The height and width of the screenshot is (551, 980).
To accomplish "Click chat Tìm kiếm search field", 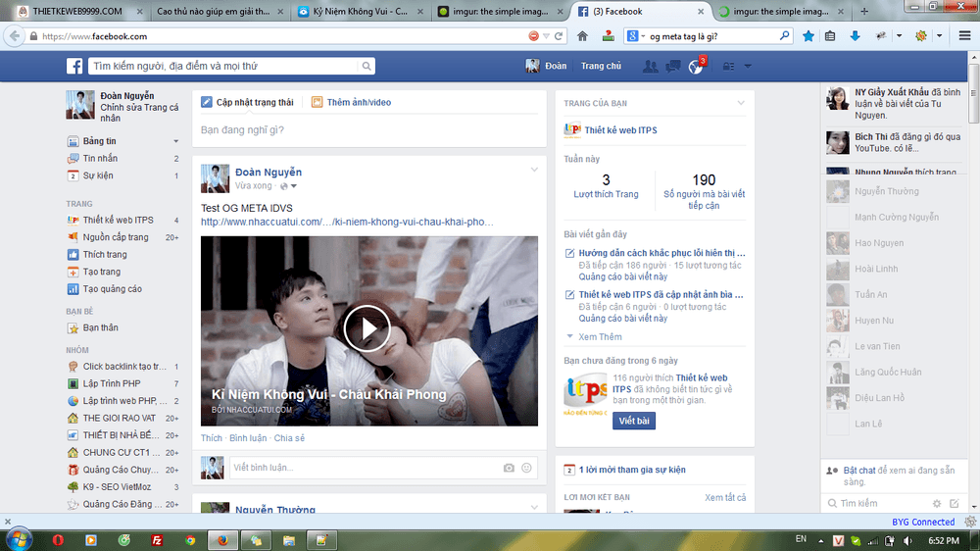I will tap(877, 504).
